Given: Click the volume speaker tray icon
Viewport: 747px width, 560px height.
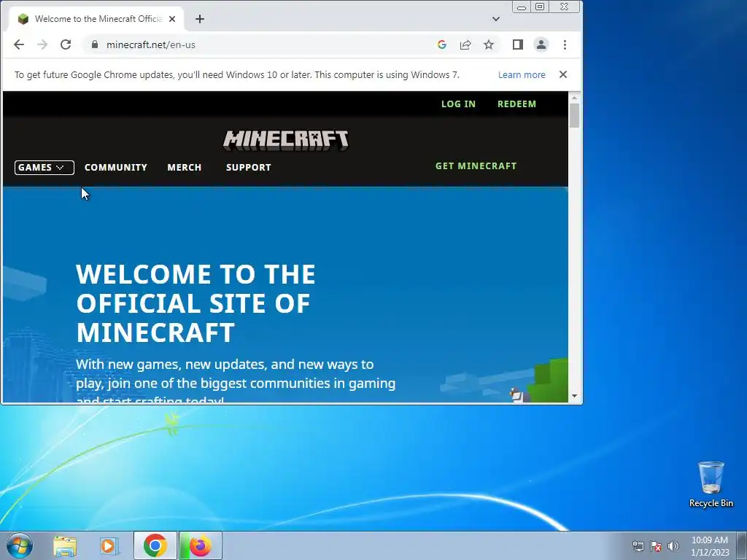Looking at the screenshot, I should click(x=673, y=546).
